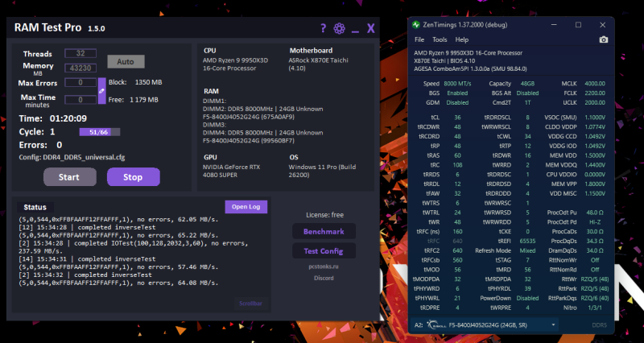
Task: Minimize RAM Test Pro window
Action: [x=355, y=31]
